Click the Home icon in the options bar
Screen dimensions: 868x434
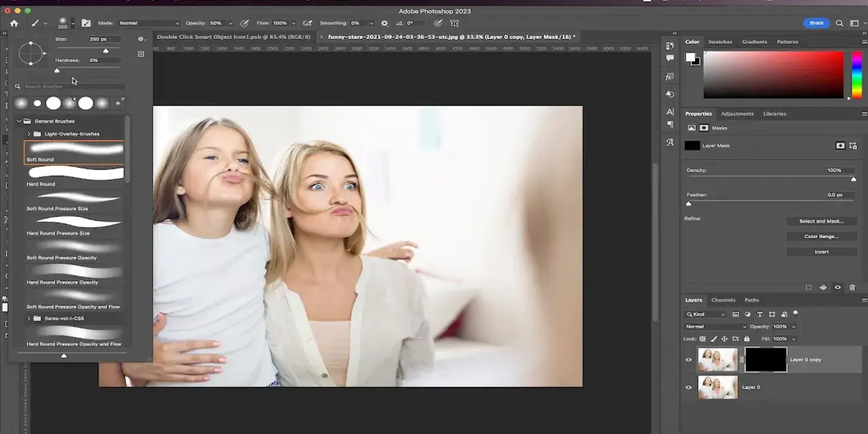coord(14,23)
